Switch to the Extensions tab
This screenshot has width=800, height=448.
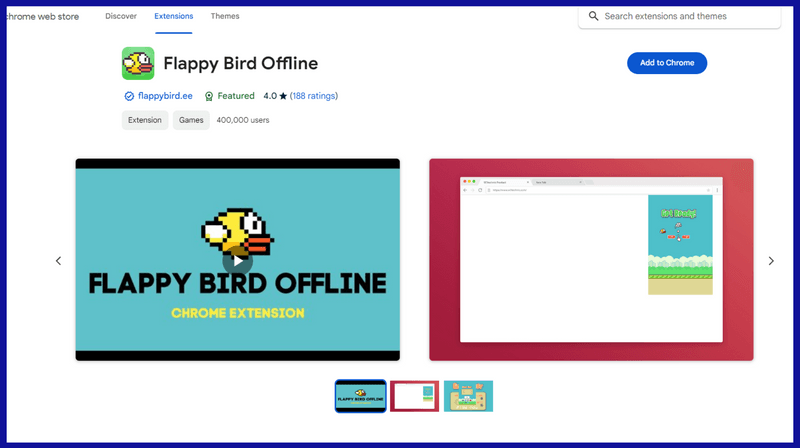click(x=174, y=16)
